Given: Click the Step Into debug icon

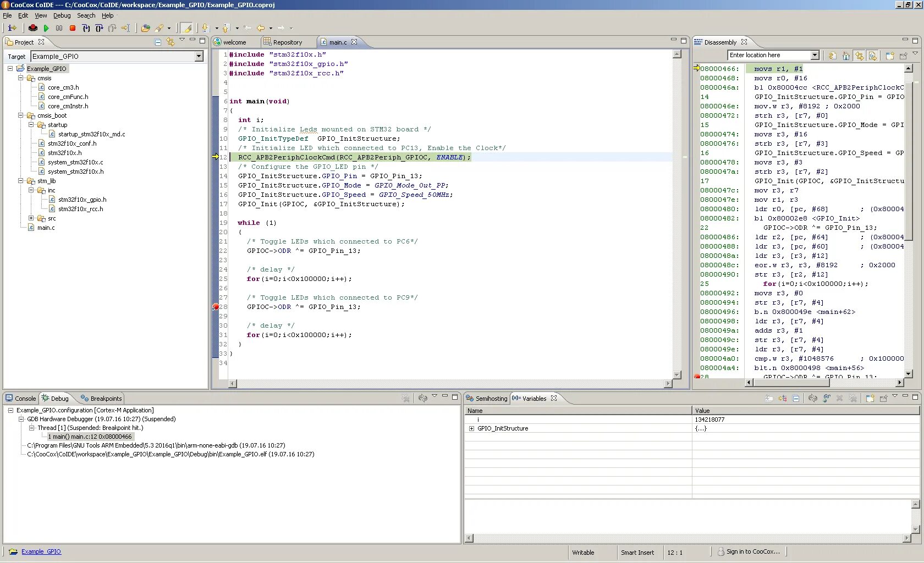Looking at the screenshot, I should 86,28.
